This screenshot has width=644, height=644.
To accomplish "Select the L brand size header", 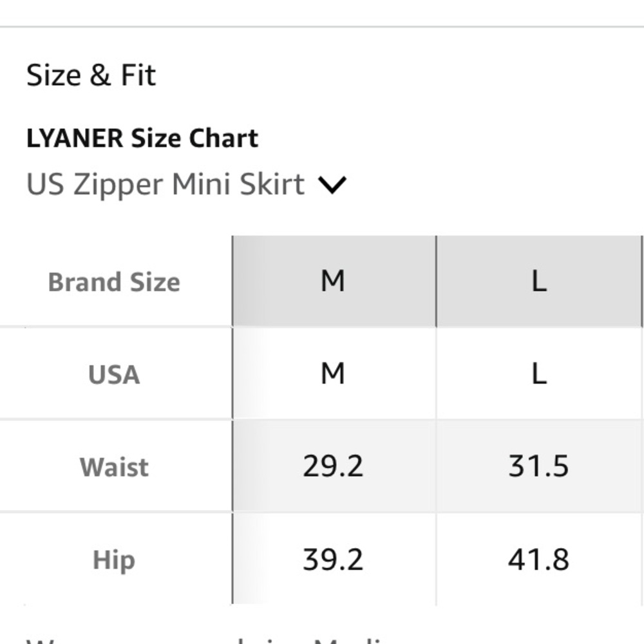I will coord(538,281).
